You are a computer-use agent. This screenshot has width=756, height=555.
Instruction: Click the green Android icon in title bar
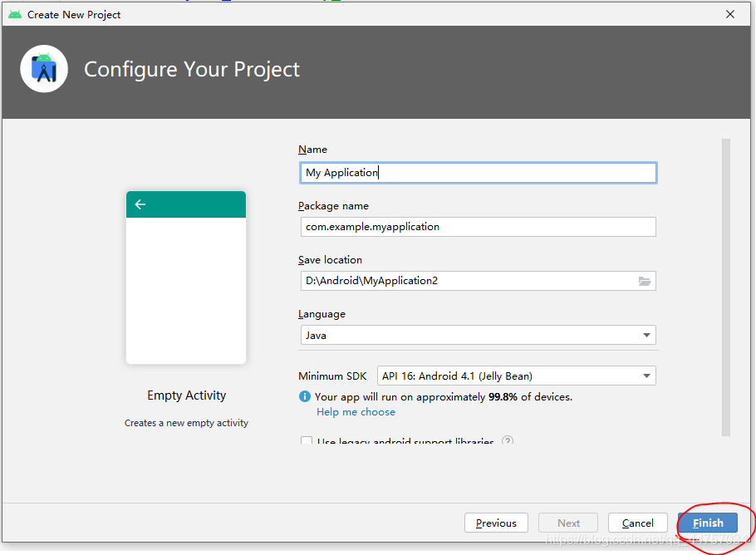click(x=16, y=14)
